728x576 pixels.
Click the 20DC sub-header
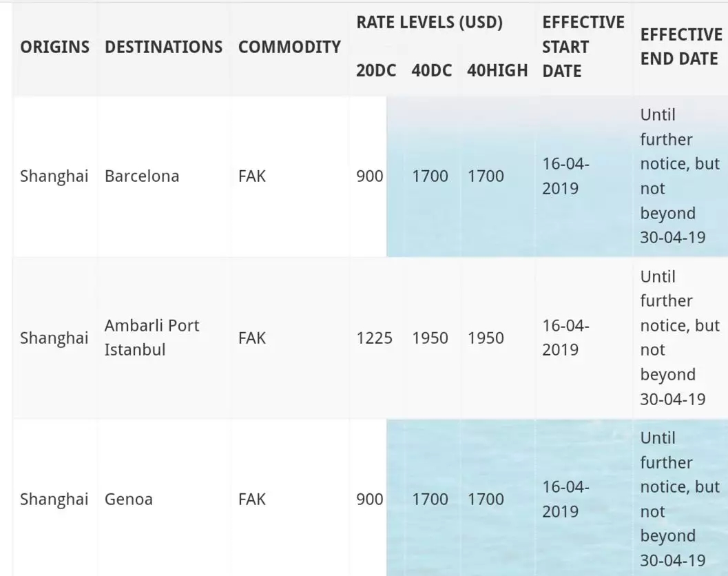(376, 70)
